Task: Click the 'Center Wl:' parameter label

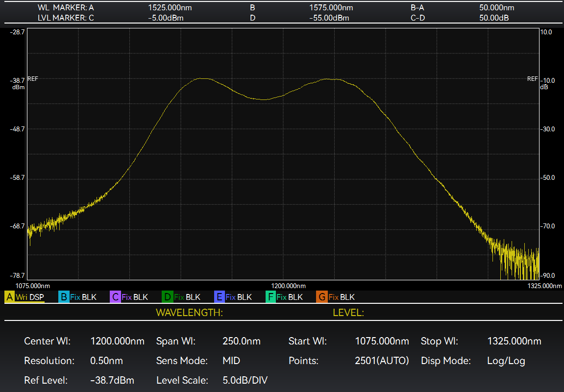Action: tap(47, 341)
